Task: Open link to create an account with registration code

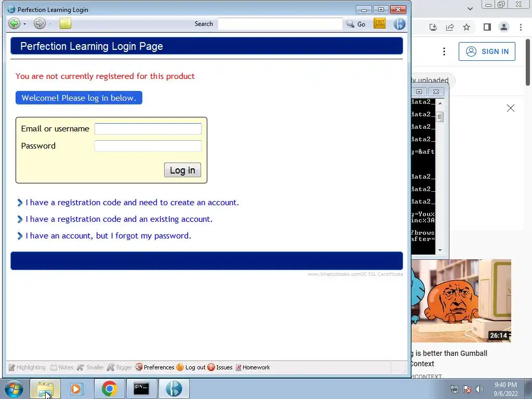Action: pyautogui.click(x=132, y=203)
